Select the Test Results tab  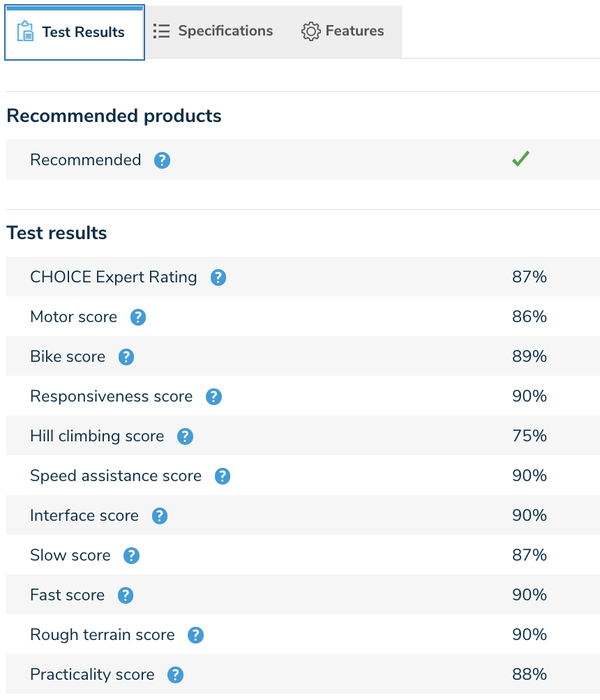click(x=75, y=31)
